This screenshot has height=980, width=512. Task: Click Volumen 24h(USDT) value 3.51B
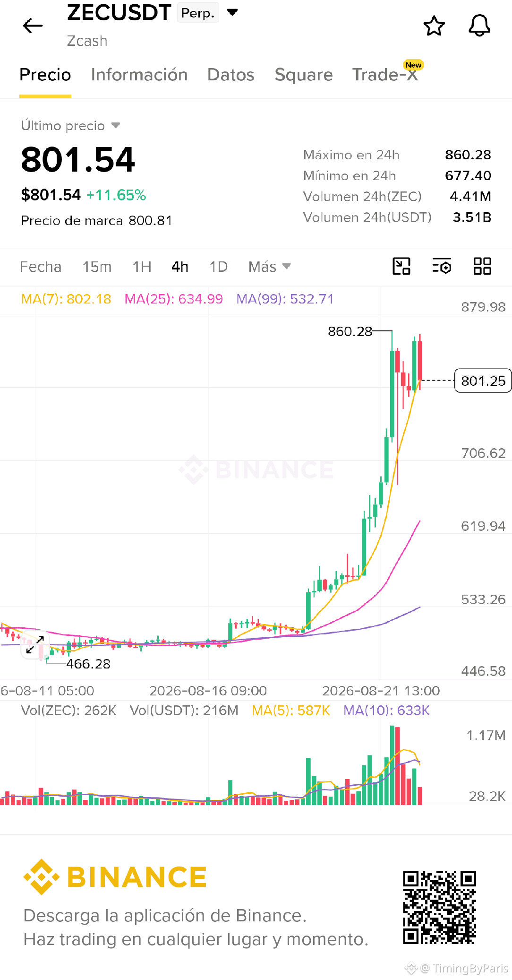[472, 217]
